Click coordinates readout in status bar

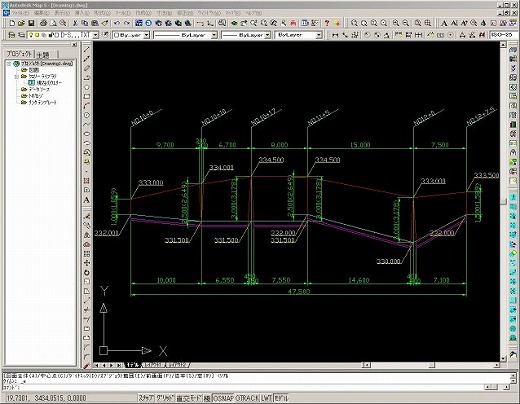pos(46,398)
